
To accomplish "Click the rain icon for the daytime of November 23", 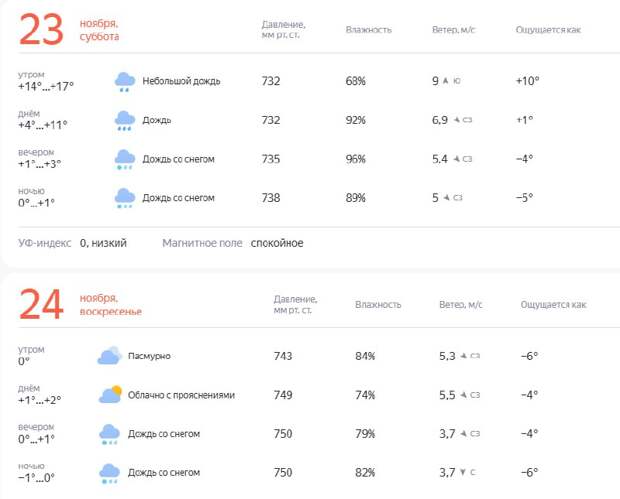I will (125, 121).
